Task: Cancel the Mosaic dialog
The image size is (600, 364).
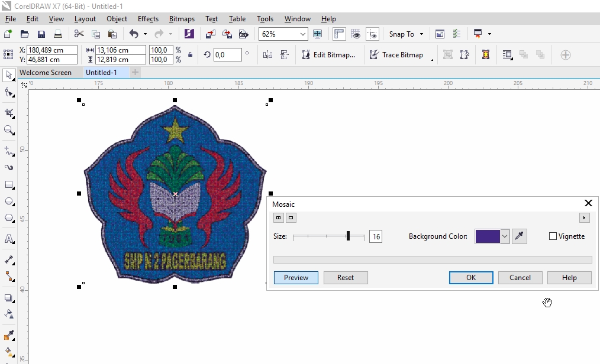Action: point(520,278)
